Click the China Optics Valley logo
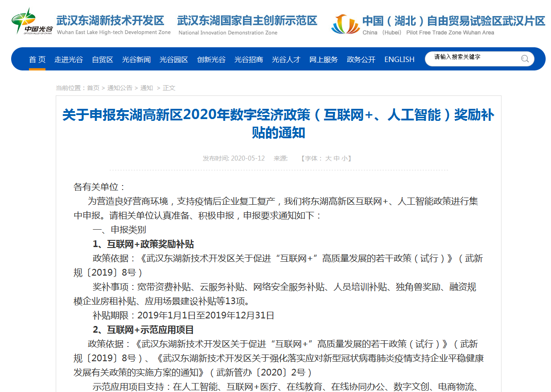Screen dimensions: 551x392 tap(32, 21)
